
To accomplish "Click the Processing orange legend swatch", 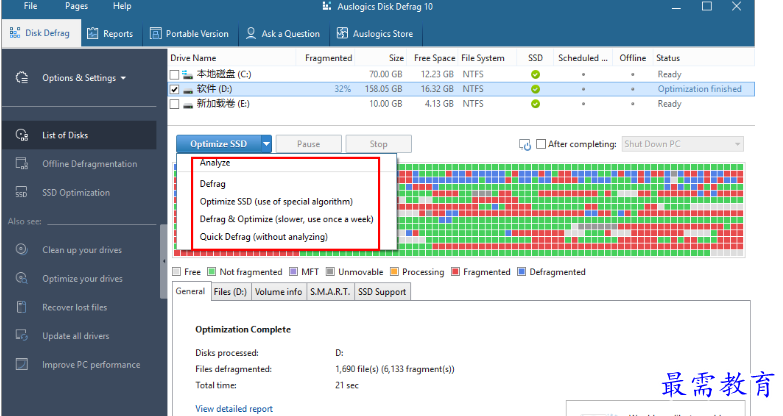I will point(394,272).
